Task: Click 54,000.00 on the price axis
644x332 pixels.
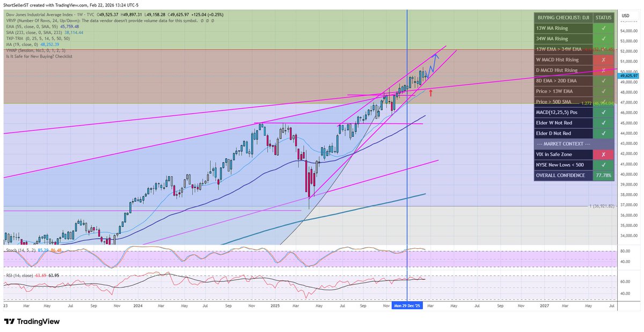Action: [x=630, y=31]
